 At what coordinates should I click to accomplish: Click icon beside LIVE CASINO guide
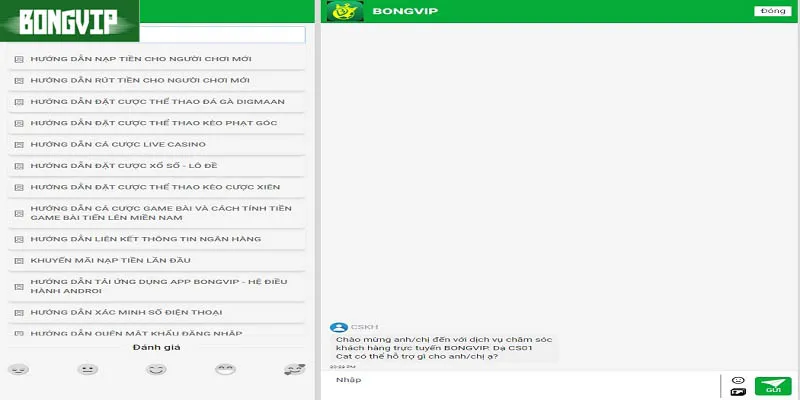click(19, 145)
